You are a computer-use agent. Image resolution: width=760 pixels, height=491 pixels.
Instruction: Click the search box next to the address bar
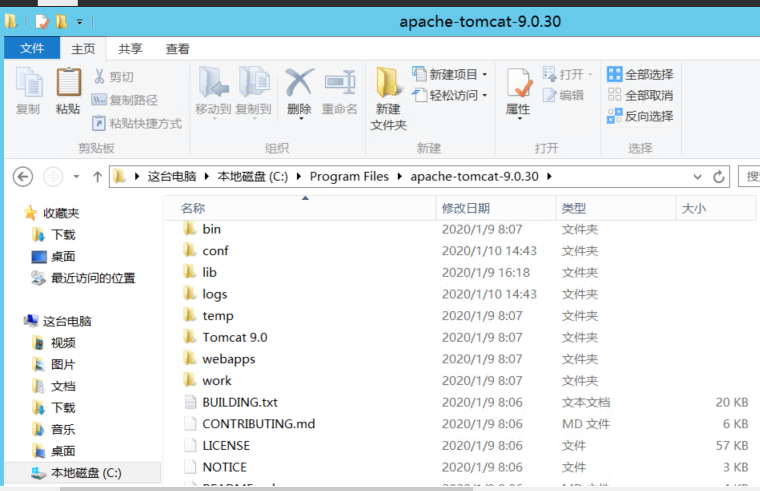coord(749,176)
